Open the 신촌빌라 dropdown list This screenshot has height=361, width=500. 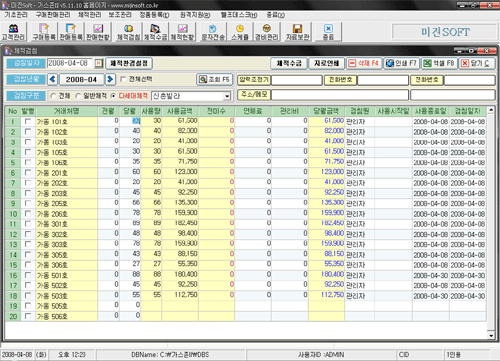[x=227, y=96]
